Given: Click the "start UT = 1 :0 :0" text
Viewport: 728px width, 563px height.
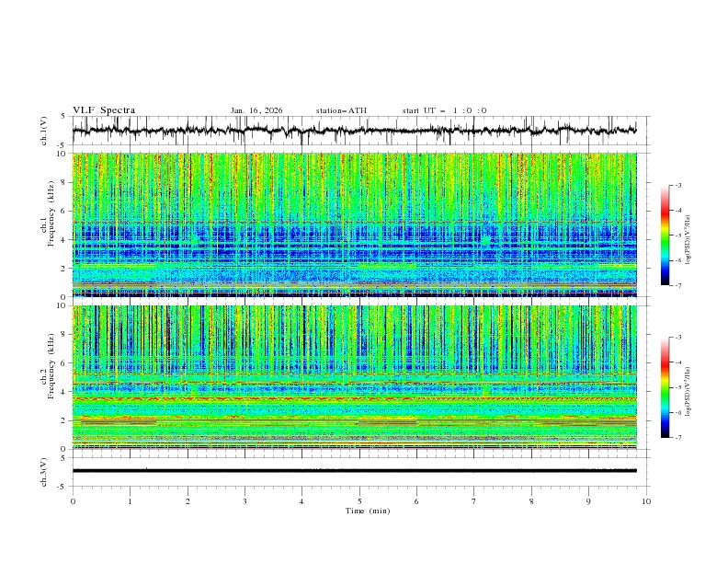Looking at the screenshot, I should pos(444,110).
